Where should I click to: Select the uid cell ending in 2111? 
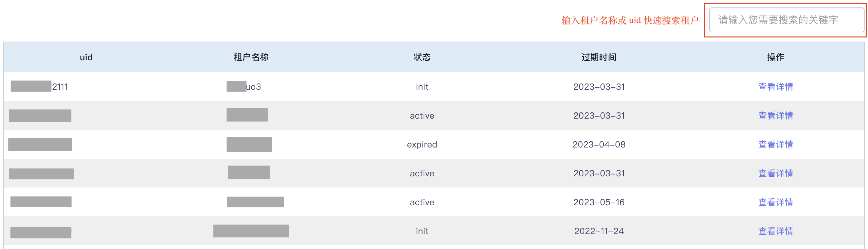[39, 87]
